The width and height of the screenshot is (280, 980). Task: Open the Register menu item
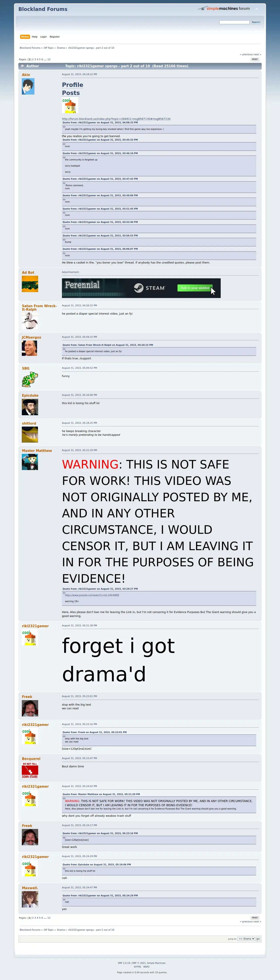[x=55, y=37]
